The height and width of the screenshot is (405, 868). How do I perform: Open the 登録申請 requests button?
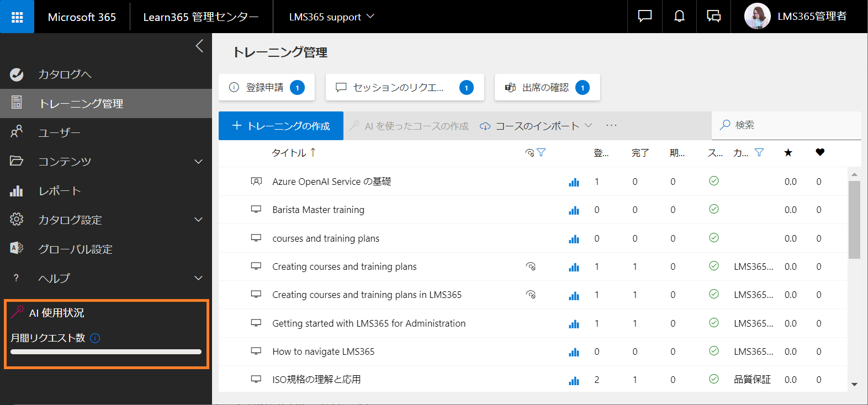click(x=267, y=87)
